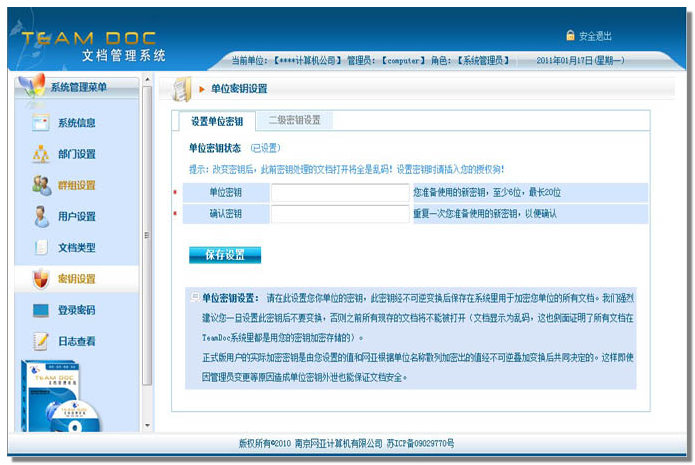Open 日志查看 from the sidebar menu
The image size is (695, 465).
[76, 341]
